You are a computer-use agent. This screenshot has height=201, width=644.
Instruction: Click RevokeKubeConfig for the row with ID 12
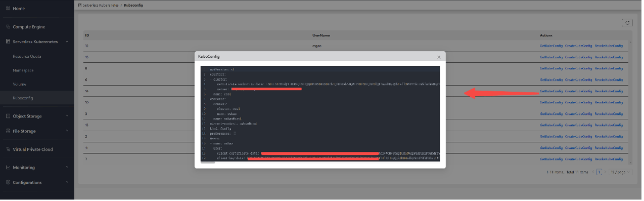609,46
